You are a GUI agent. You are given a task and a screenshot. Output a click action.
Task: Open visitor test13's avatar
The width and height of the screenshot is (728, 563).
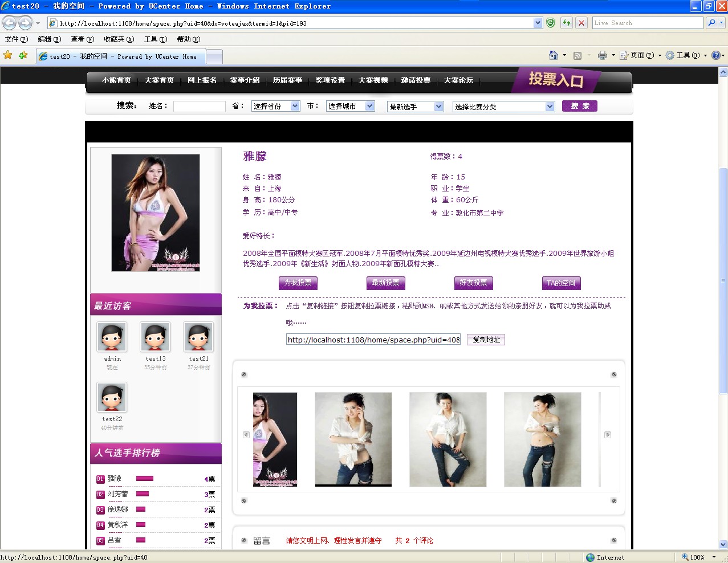pos(155,337)
